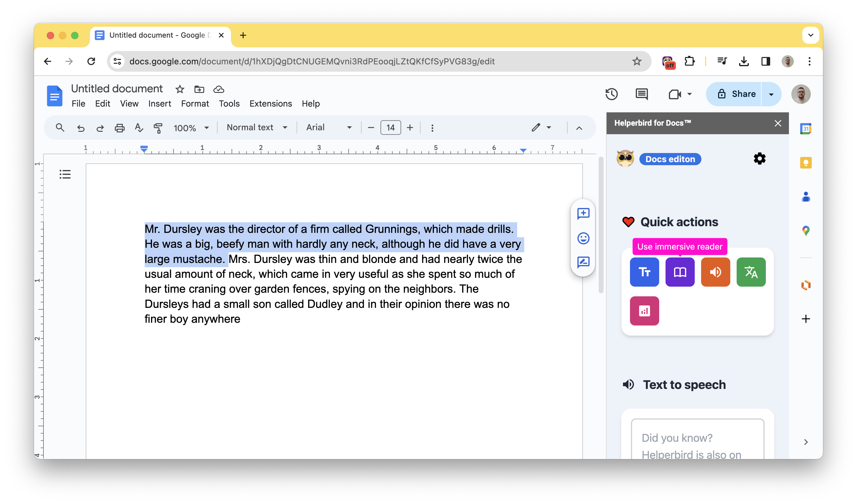Open the Arial font dropdown
Image resolution: width=857 pixels, height=504 pixels.
[349, 128]
